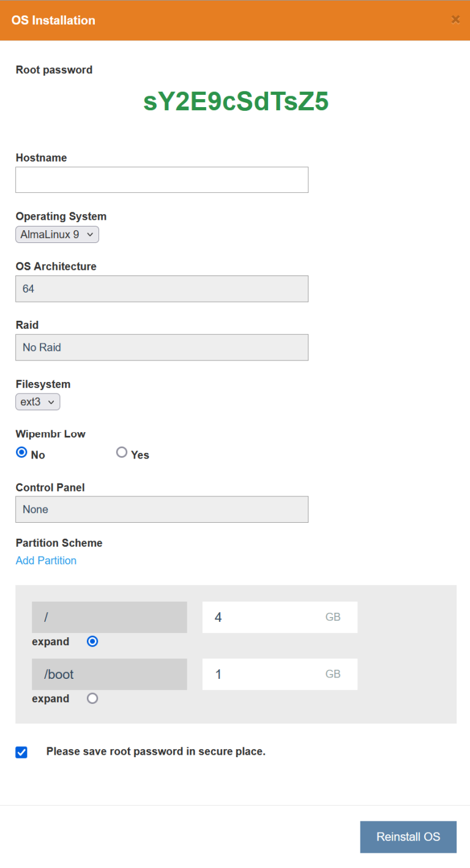This screenshot has width=470, height=868.
Task: Click the Raid field showing No Raid
Action: [x=162, y=347]
